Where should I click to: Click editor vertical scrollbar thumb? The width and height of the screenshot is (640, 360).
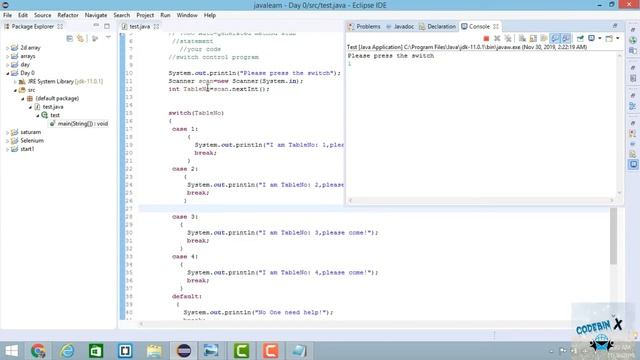pyautogui.click(x=613, y=236)
